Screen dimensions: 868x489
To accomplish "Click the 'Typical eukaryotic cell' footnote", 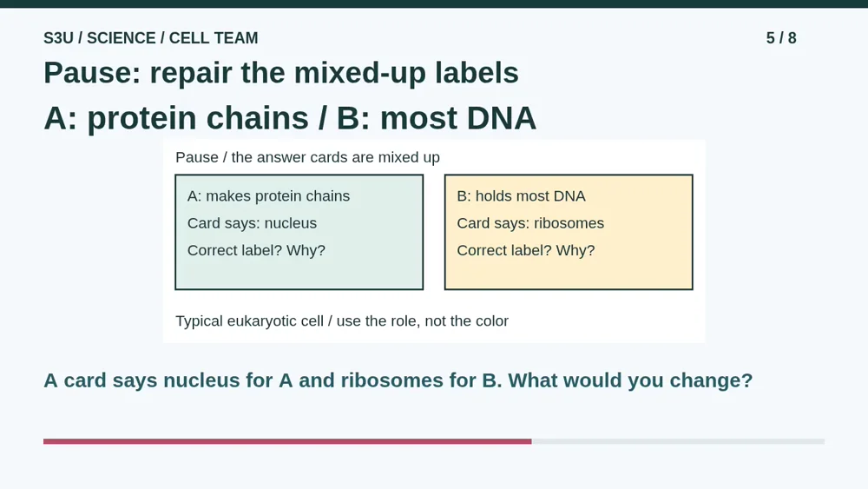I will click(x=342, y=321).
